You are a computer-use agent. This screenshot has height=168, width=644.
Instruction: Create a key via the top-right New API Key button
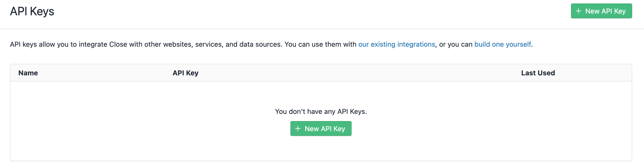[x=601, y=11]
